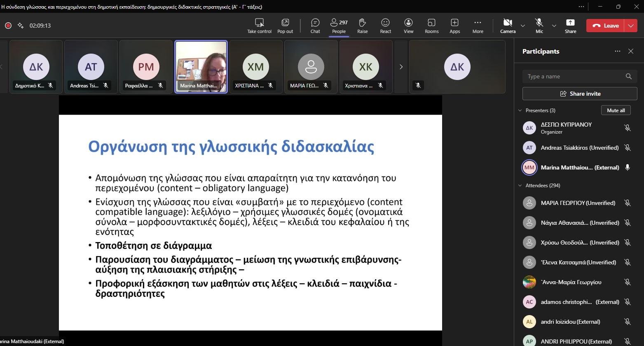644x346 pixels.
Task: Click Take control of presentation
Action: (259, 26)
